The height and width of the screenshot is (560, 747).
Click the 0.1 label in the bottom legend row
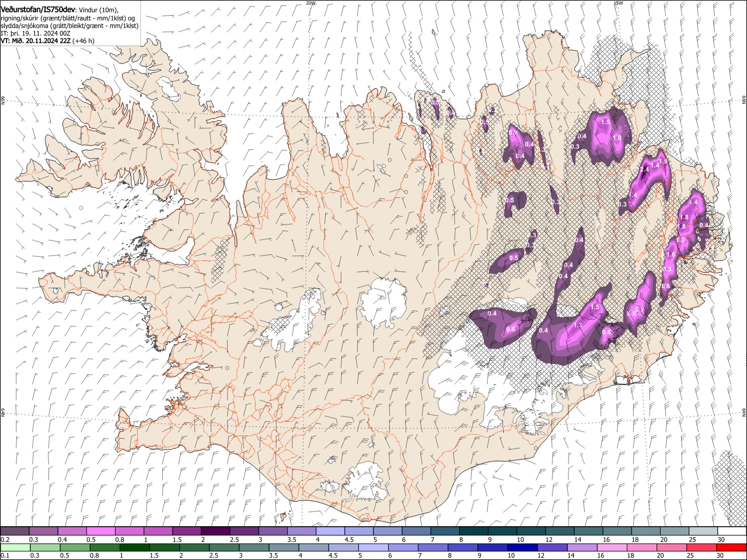pyautogui.click(x=5, y=555)
